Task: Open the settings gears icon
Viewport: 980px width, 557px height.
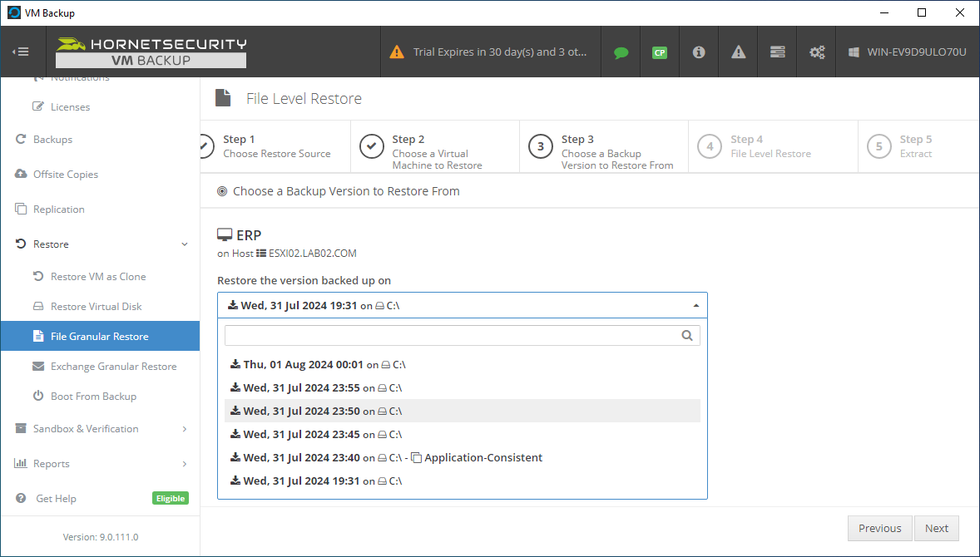Action: [817, 52]
